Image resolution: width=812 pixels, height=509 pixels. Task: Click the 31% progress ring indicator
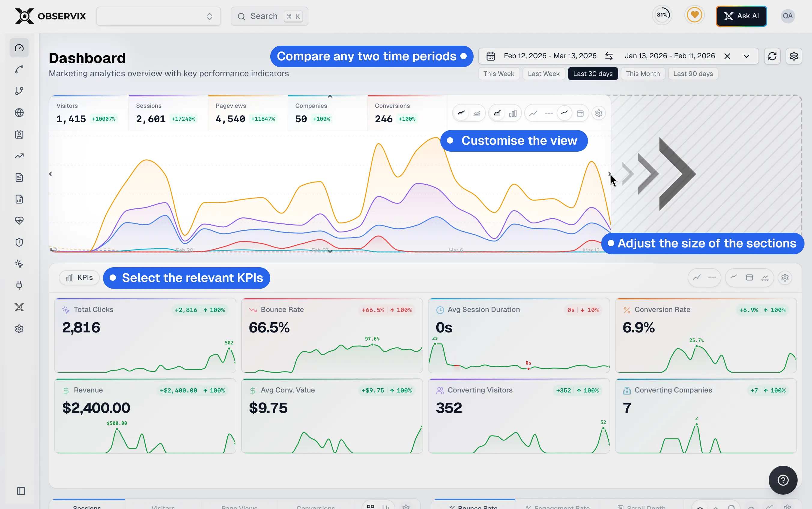point(662,15)
